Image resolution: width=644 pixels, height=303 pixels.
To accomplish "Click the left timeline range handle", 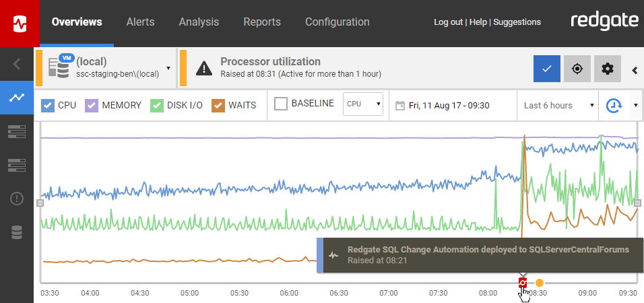I will (40, 203).
